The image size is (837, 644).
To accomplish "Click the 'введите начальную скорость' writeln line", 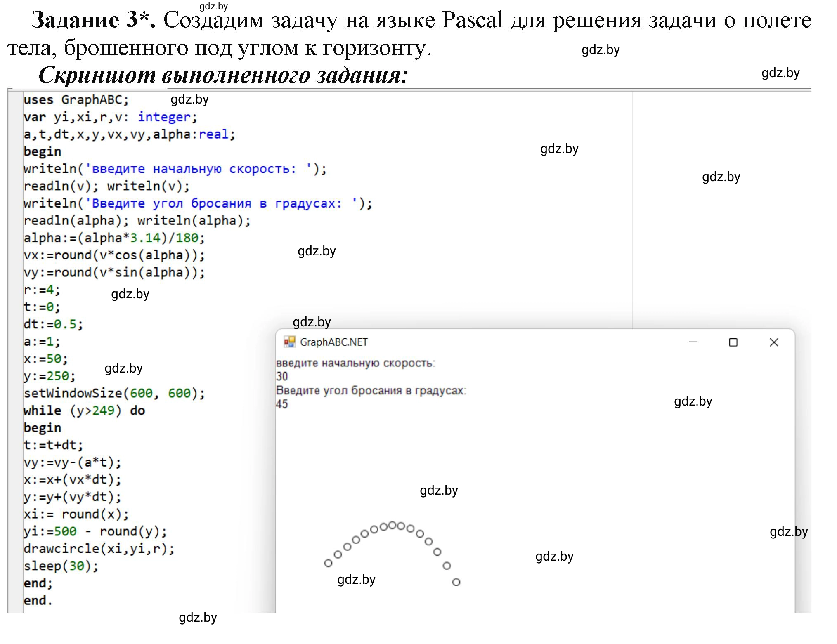I will coord(175,169).
